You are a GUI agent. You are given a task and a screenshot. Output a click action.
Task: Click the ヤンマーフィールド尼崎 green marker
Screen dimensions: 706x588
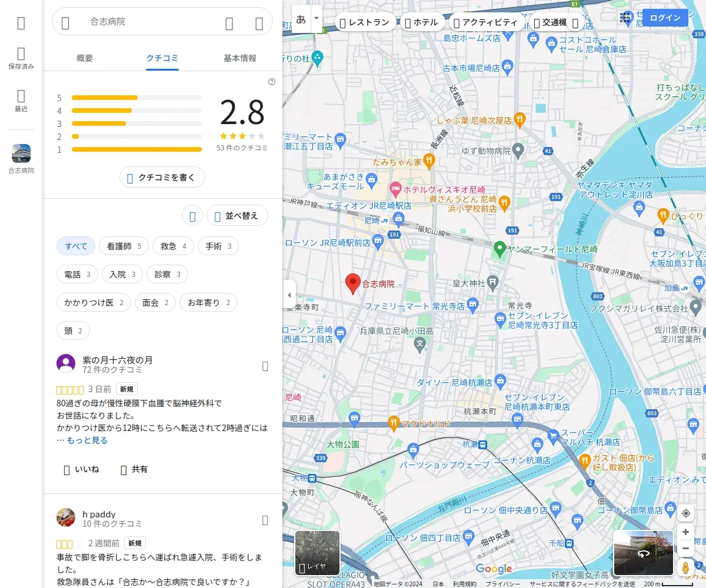point(499,249)
